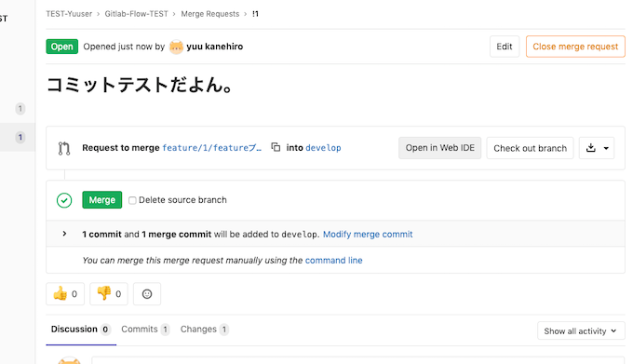Viewport: 633px width, 364px height.
Task: Go to Merge Requests breadcrumb
Action: coord(210,14)
